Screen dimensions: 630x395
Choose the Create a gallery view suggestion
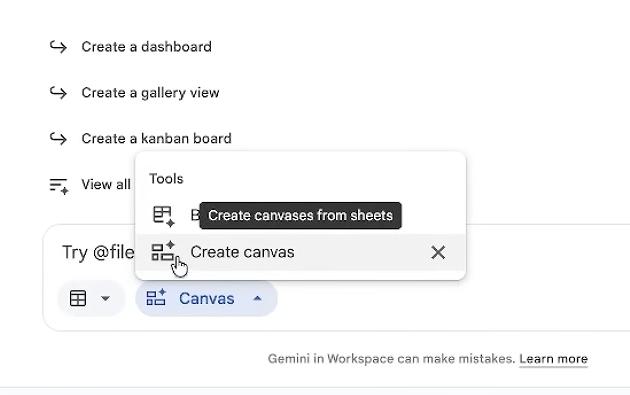150,93
